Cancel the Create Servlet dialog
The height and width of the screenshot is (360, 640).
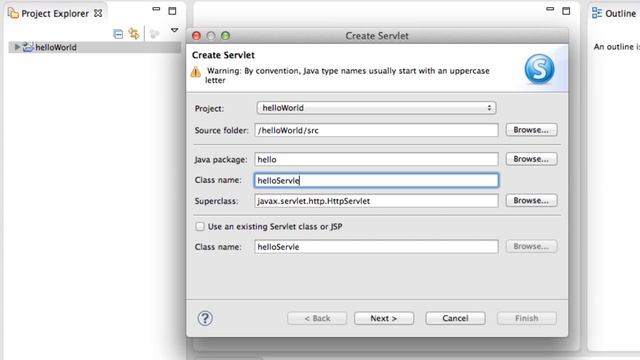pos(455,318)
